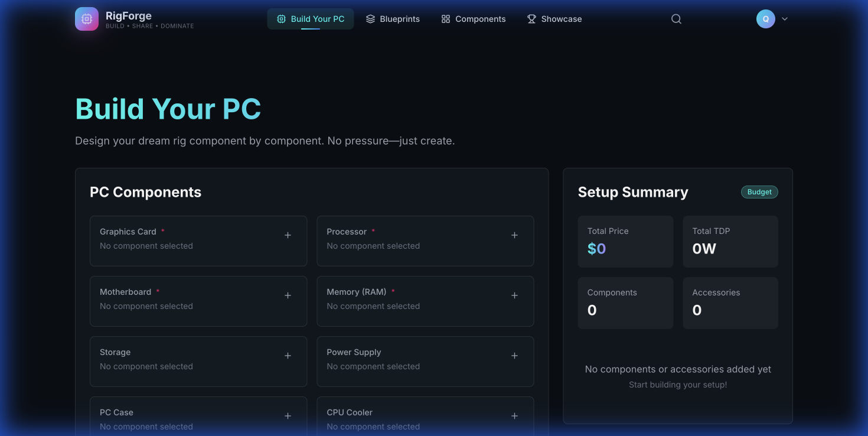Click the RigForge brand name
Viewport: 868px width, 436px height.
(129, 15)
